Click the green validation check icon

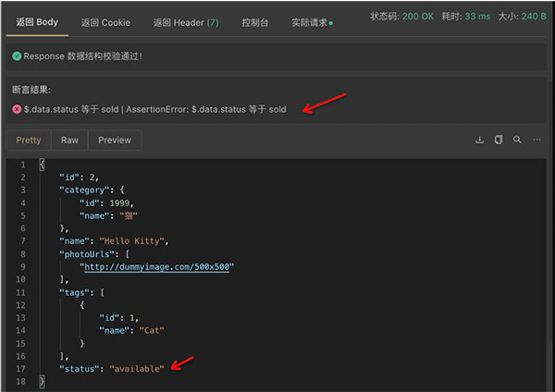[x=17, y=55]
